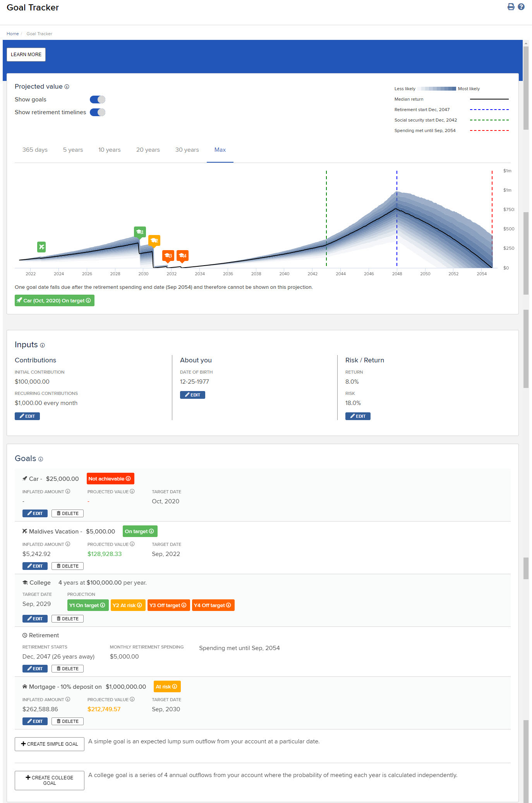
Task: Click college year 3 orange chart marker
Action: coord(168,256)
